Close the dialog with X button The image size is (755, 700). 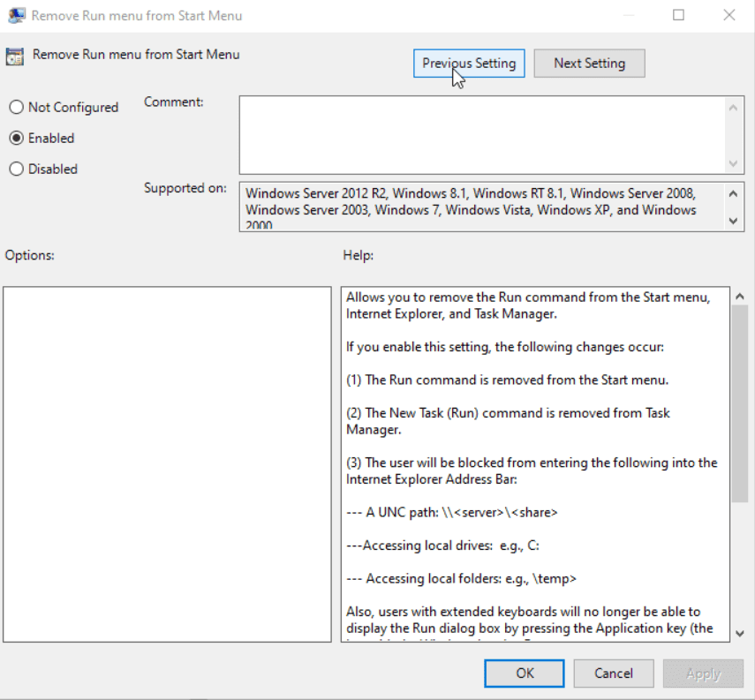pyautogui.click(x=729, y=15)
